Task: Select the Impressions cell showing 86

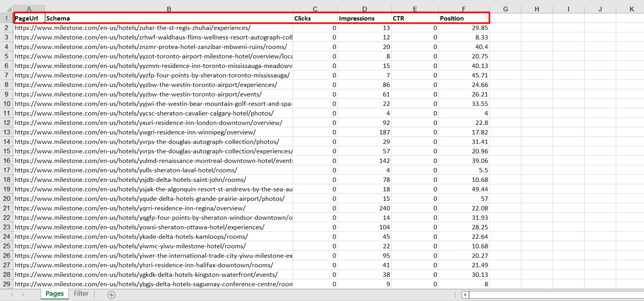Action: point(364,85)
